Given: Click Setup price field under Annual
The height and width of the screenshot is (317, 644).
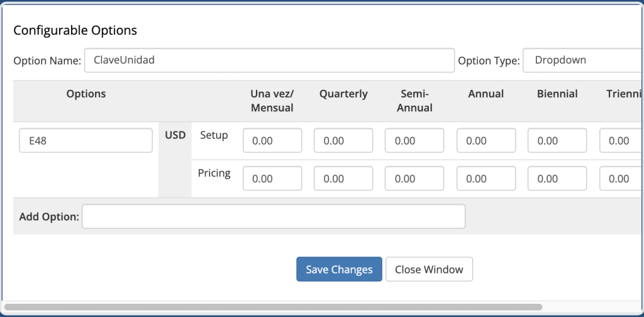Looking at the screenshot, I should [486, 140].
